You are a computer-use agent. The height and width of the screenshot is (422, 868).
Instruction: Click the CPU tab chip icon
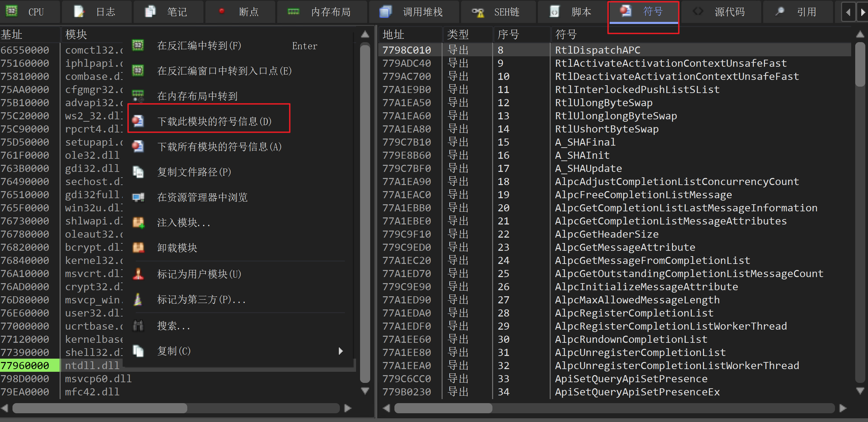[x=12, y=11]
